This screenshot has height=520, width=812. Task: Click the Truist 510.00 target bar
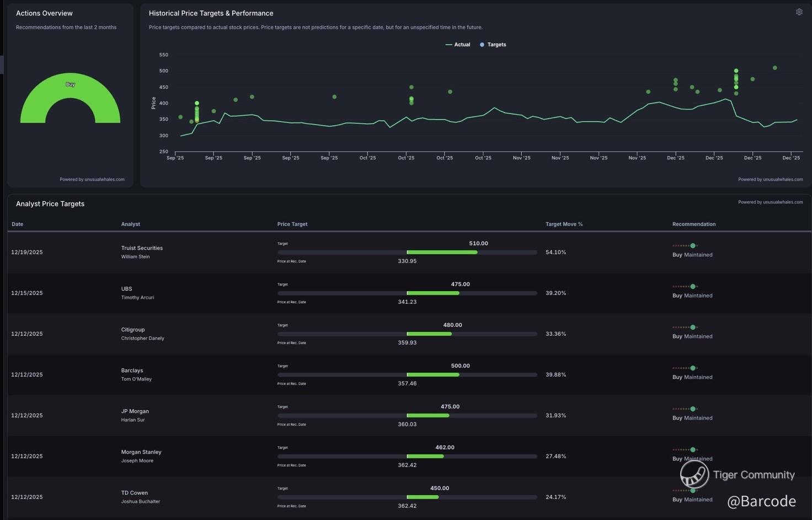442,253
